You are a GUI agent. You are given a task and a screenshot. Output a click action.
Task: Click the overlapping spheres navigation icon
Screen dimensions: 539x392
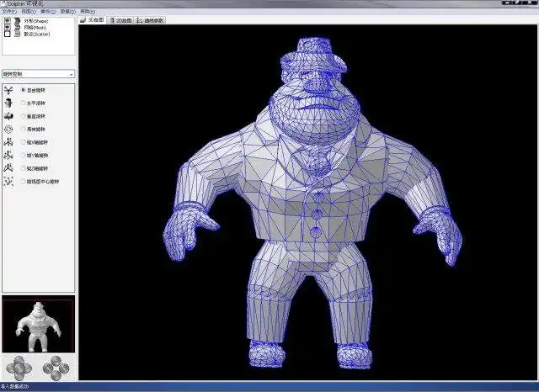[19, 368]
